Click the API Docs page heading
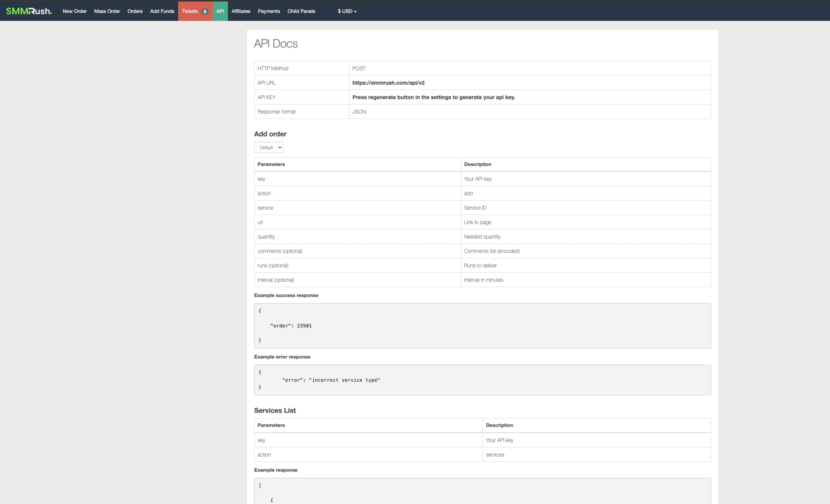 pyautogui.click(x=276, y=44)
